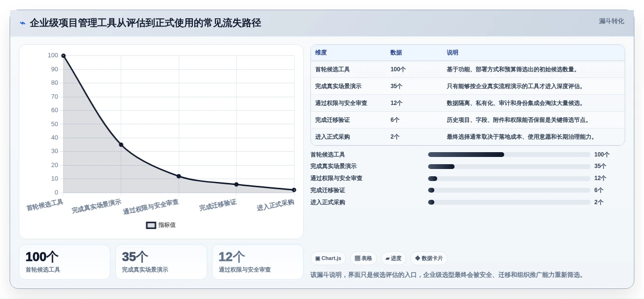644x299 pixels.
Task: Select the chart point for 完成真实场景演示
Action: 121,144
